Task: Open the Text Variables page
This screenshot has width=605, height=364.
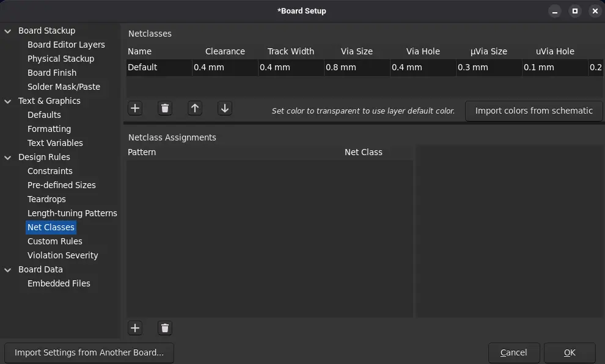Action: pyautogui.click(x=55, y=143)
